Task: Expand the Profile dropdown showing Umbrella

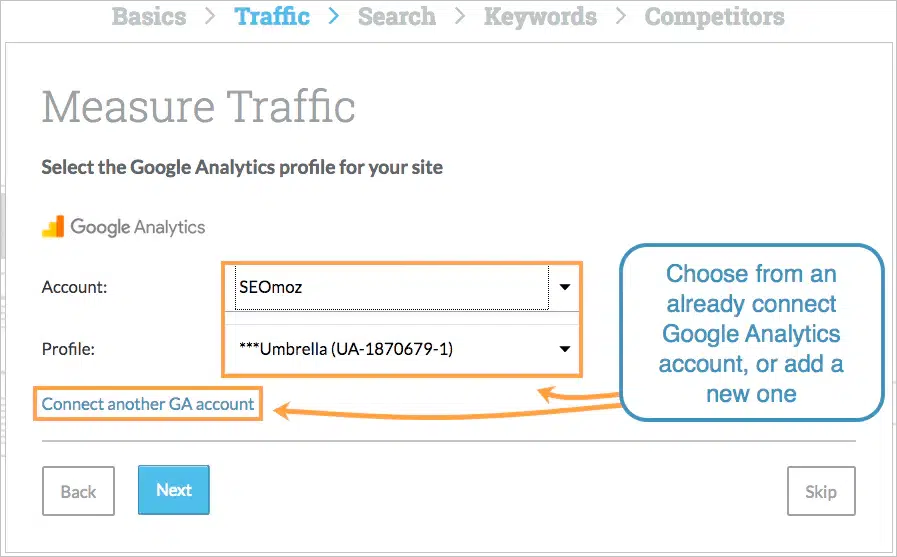Action: click(400, 349)
